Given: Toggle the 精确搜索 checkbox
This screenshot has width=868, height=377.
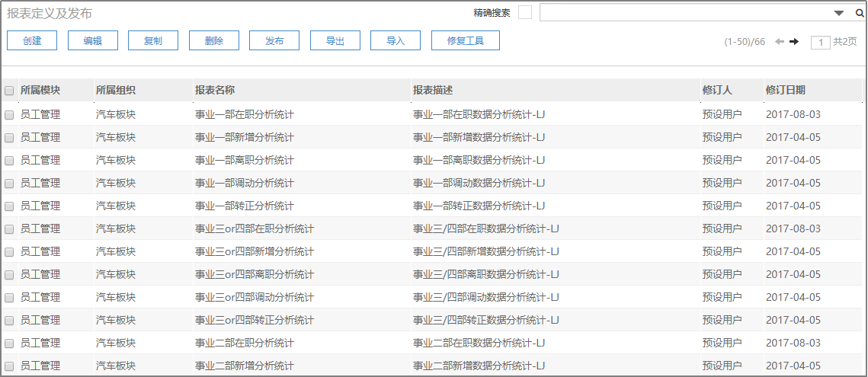Looking at the screenshot, I should 524,12.
